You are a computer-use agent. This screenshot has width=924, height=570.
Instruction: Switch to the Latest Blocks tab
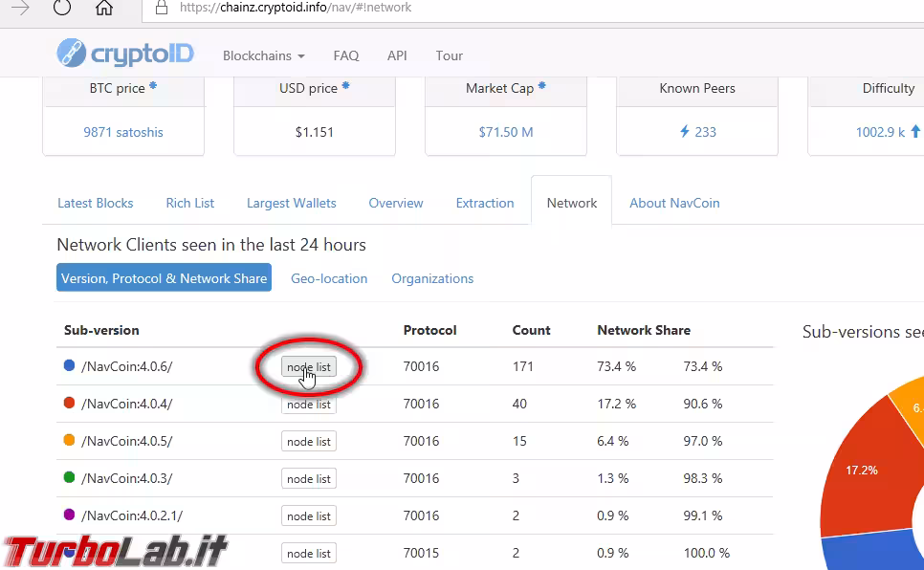coord(95,203)
